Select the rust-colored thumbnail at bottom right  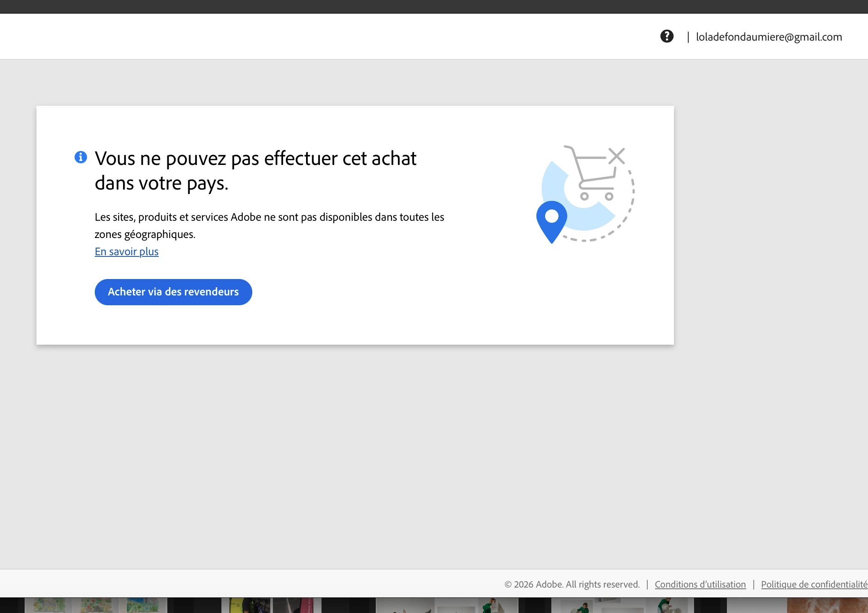[x=827, y=606]
